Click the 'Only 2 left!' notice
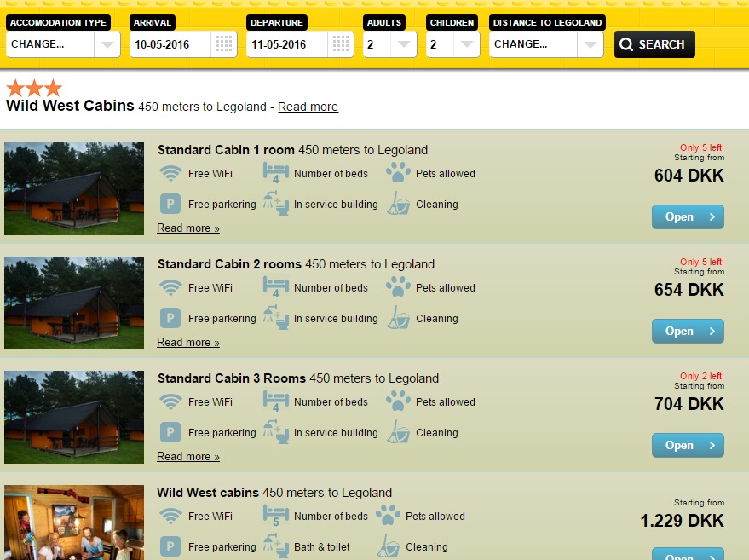 pyautogui.click(x=702, y=376)
